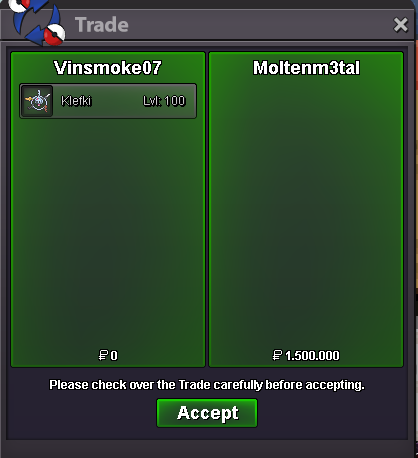
Task: Click the Pokédollar icon beside 1.500.000
Action: [x=277, y=355]
